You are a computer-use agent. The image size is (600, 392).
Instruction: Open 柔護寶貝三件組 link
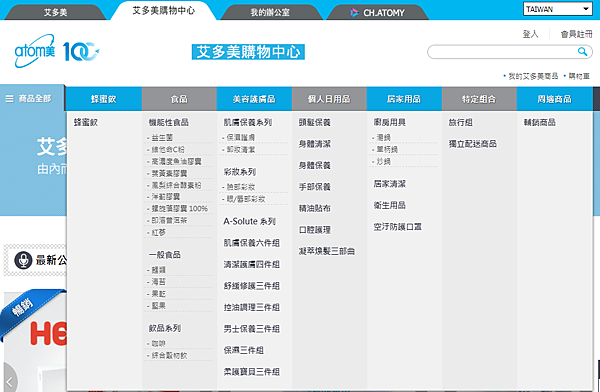pyautogui.click(x=252, y=371)
